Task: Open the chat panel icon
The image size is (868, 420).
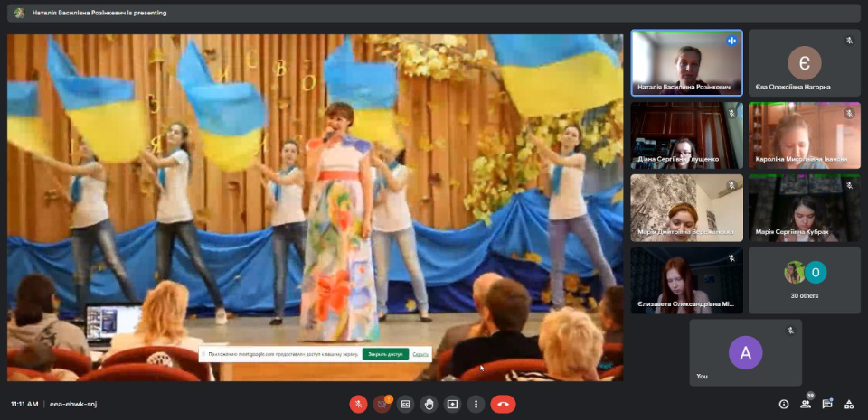Action: (x=826, y=404)
